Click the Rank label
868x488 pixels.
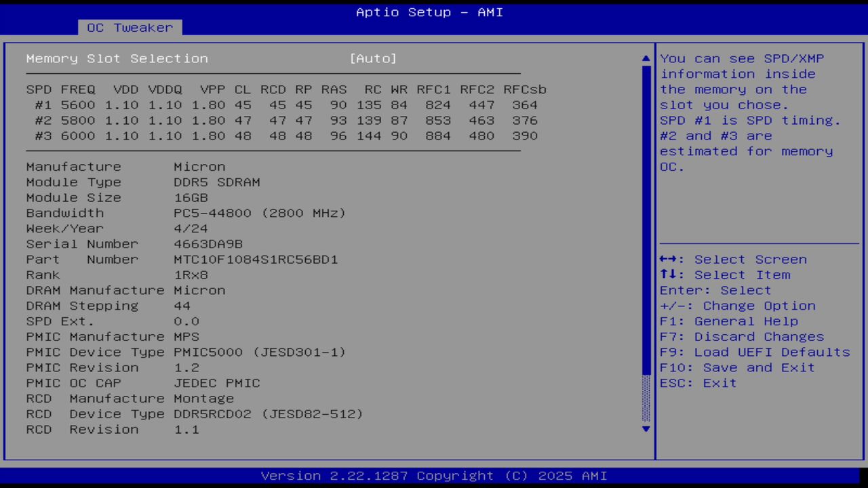[x=43, y=275]
